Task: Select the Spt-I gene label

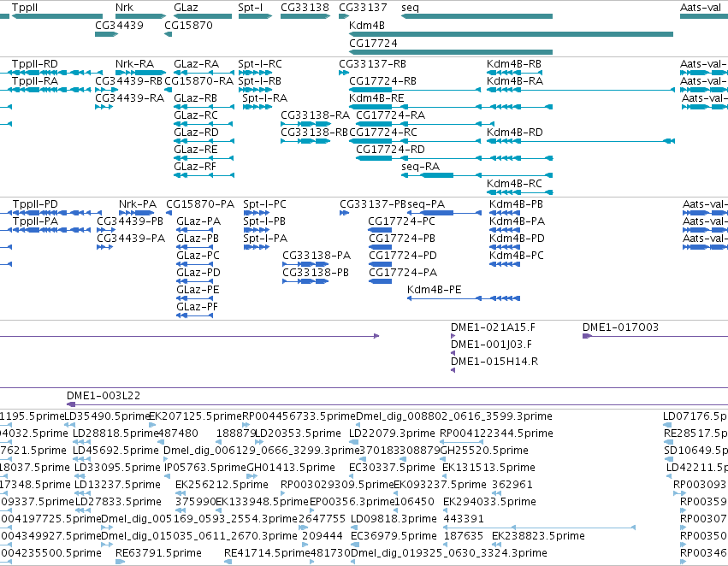Action: tap(251, 8)
